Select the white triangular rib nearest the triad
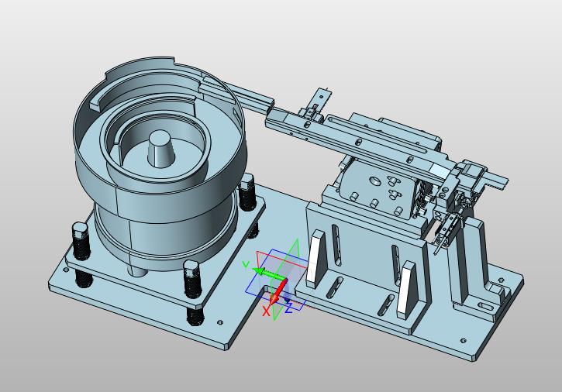The image size is (562, 392). (316, 260)
